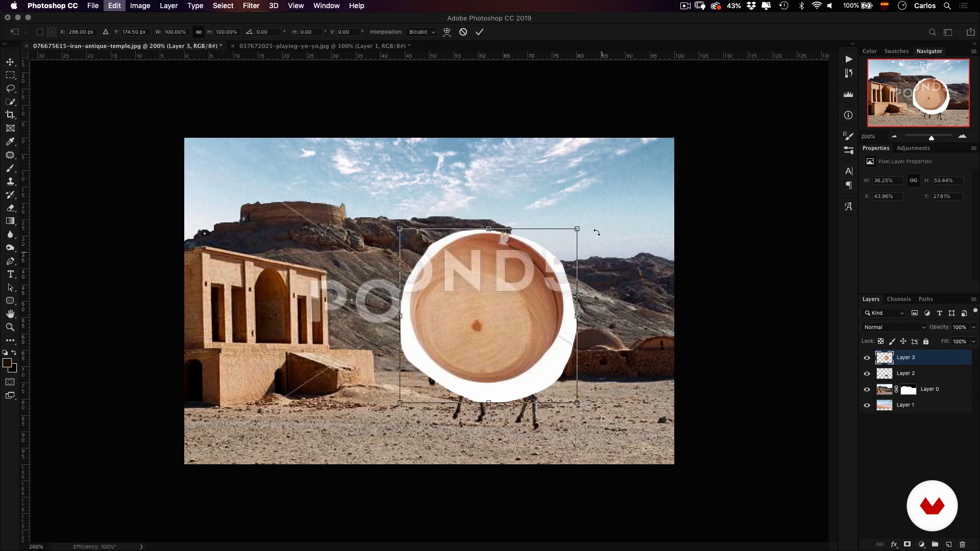Hide Layer 3 visibility eye
This screenshot has width=980, height=551.
867,358
